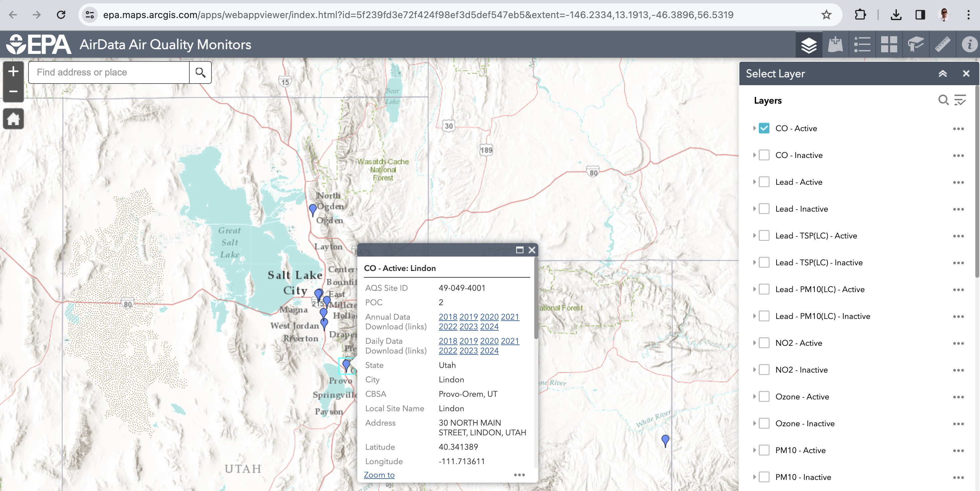This screenshot has height=491, width=980.
Task: Click the zoom in button on the map
Action: pos(13,71)
